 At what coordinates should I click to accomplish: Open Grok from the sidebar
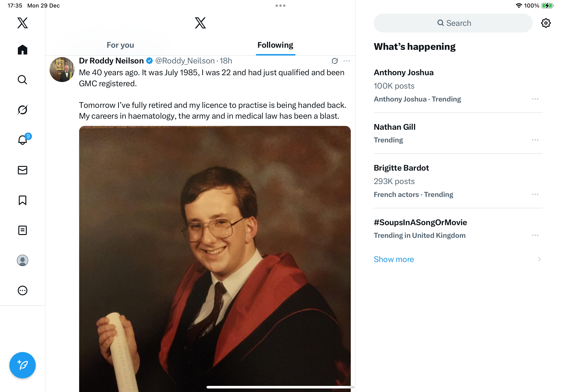23,110
